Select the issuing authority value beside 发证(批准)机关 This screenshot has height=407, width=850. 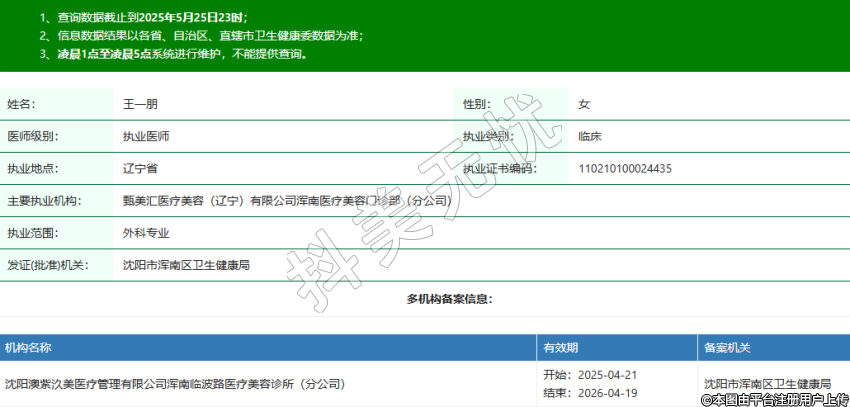click(x=185, y=265)
